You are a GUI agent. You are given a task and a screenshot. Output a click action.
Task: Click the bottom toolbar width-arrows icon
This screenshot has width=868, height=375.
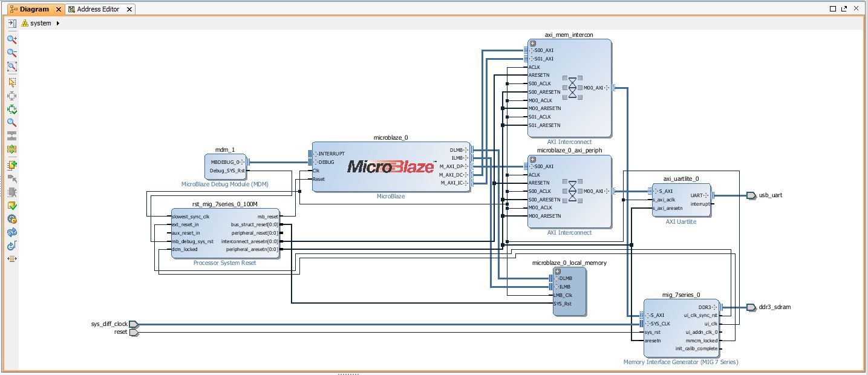point(11,259)
